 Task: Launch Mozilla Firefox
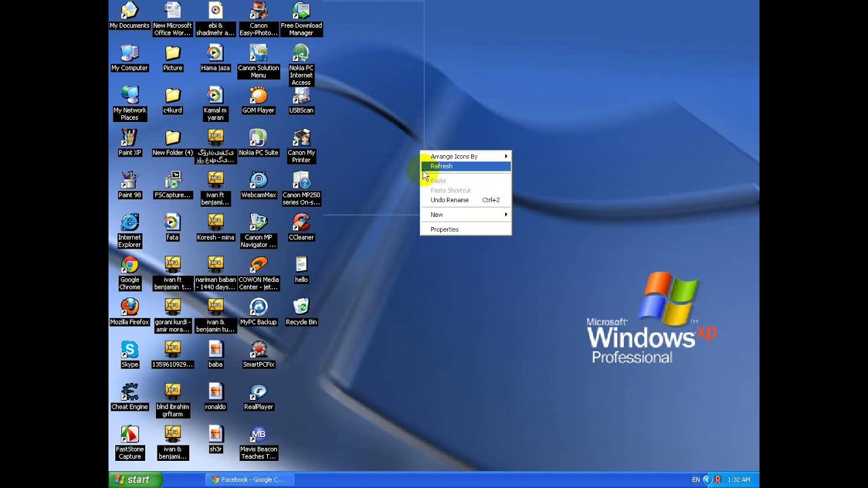click(129, 307)
